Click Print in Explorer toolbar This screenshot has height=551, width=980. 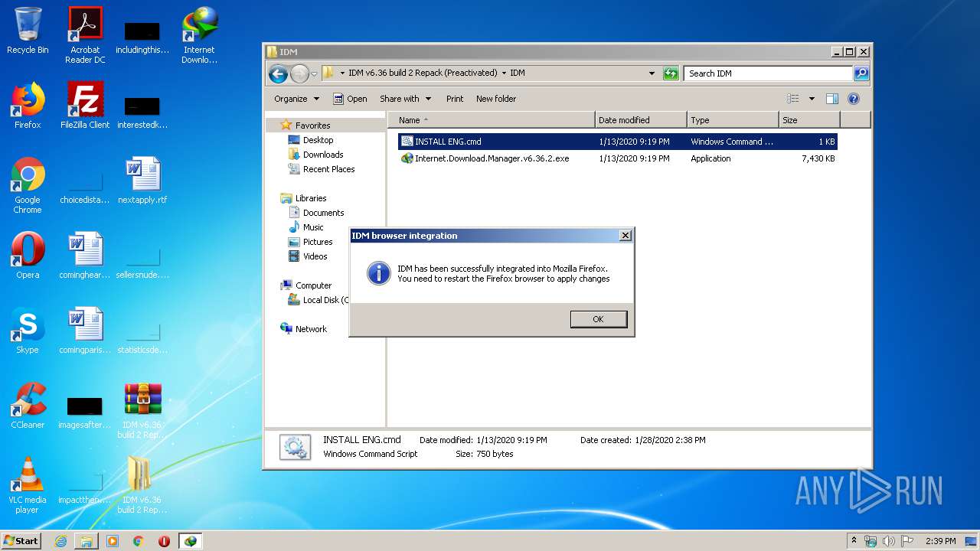pyautogui.click(x=455, y=99)
